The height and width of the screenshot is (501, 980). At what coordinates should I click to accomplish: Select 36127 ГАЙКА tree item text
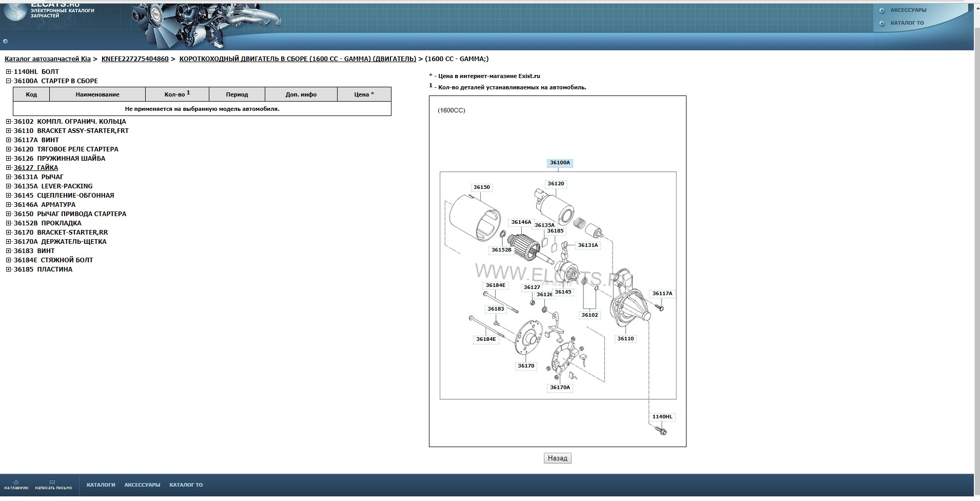tap(36, 168)
